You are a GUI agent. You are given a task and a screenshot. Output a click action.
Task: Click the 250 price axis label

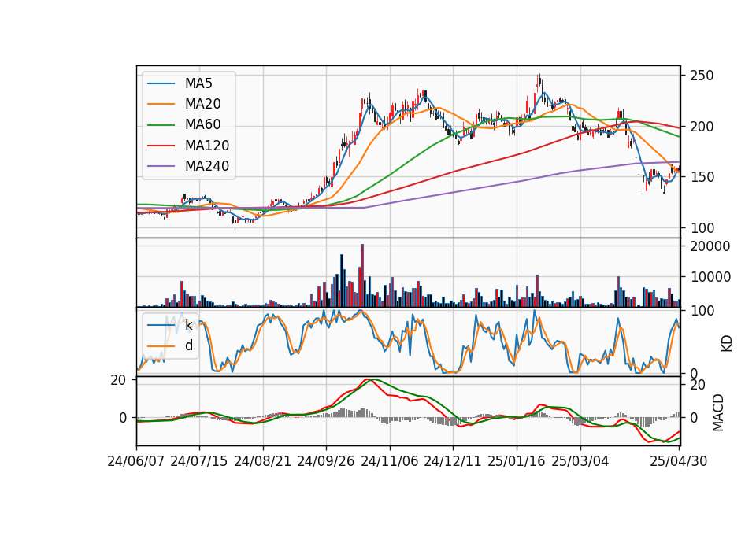pyautogui.click(x=702, y=76)
